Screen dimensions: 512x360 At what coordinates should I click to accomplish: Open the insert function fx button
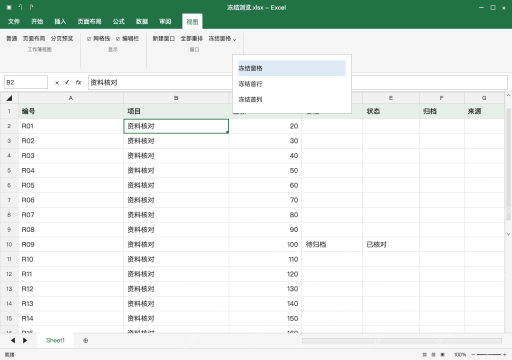click(78, 82)
